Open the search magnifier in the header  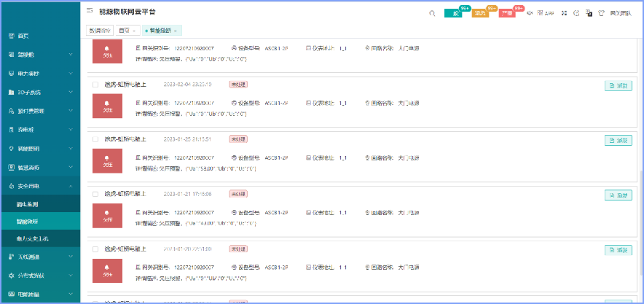click(x=432, y=13)
